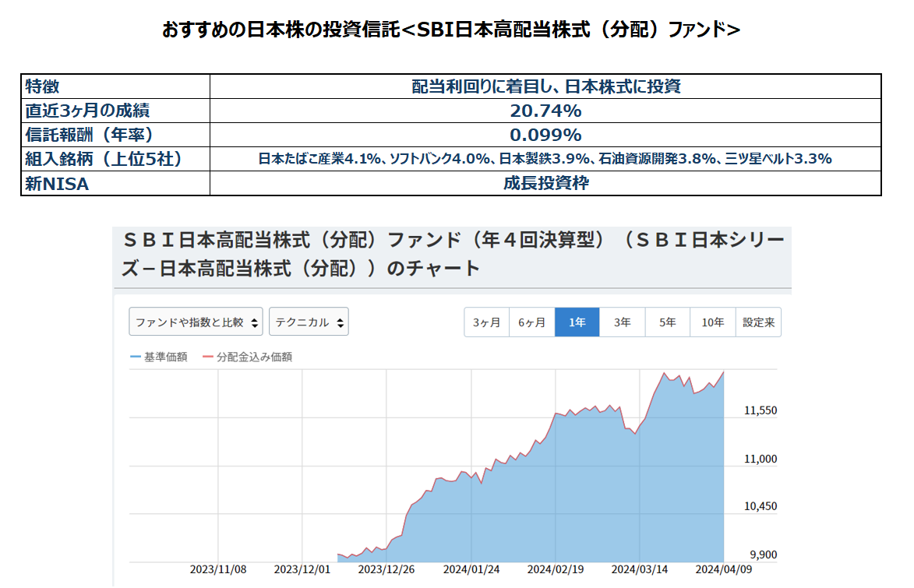Image resolution: width=914 pixels, height=588 pixels.
Task: Click the 2023/11/08 date label
Action: click(x=218, y=569)
